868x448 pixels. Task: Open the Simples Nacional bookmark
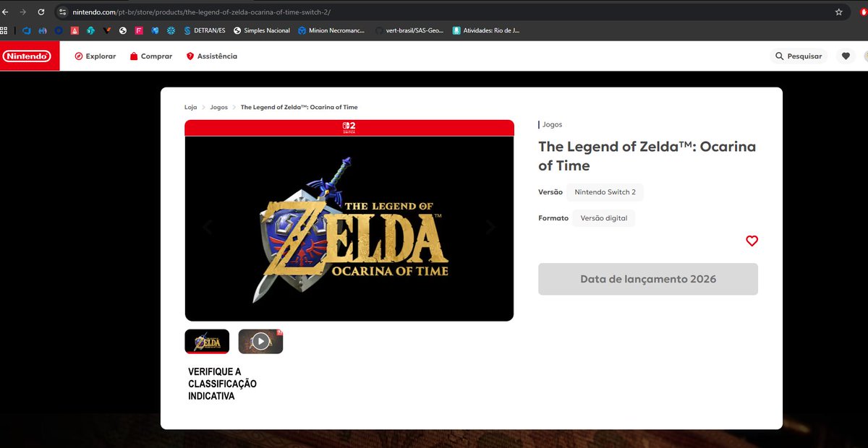[x=261, y=30]
